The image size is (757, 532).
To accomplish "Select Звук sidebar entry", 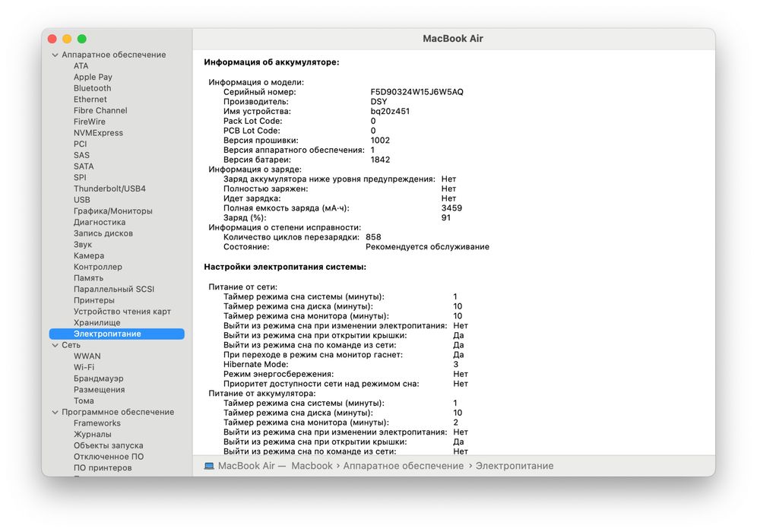I will point(83,245).
